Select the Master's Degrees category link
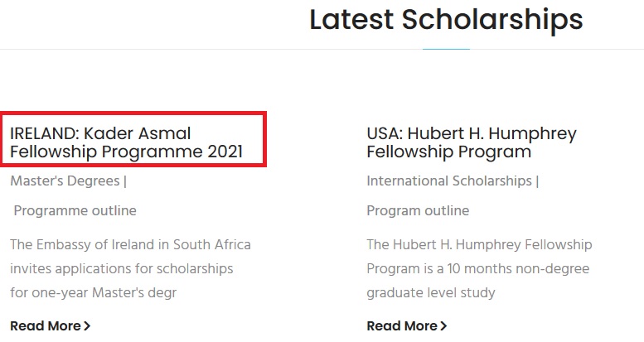644x342 pixels. click(65, 181)
